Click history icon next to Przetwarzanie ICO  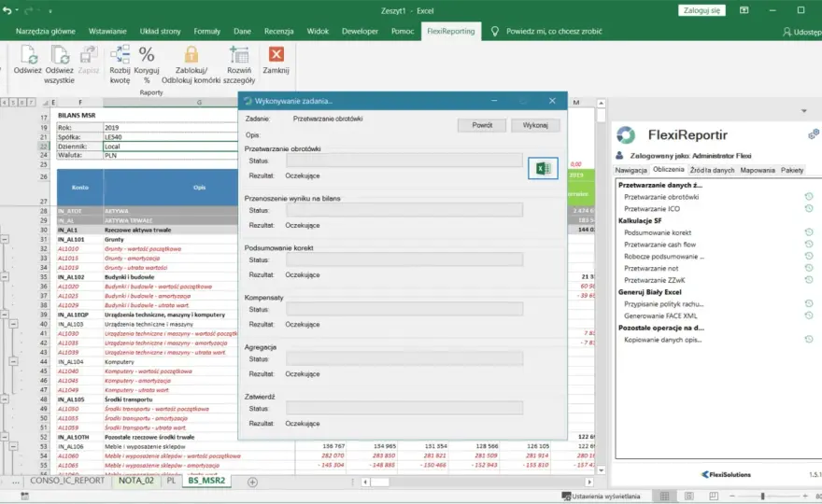[x=809, y=208]
